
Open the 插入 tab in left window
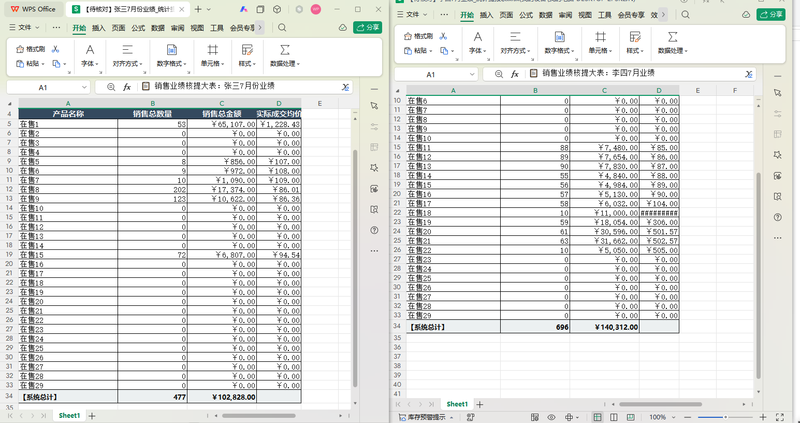pyautogui.click(x=98, y=28)
